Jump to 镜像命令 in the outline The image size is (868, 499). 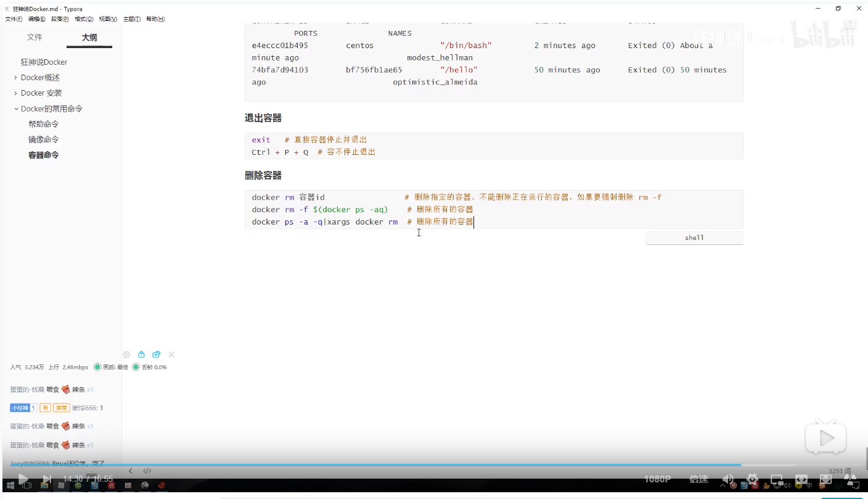click(x=44, y=139)
